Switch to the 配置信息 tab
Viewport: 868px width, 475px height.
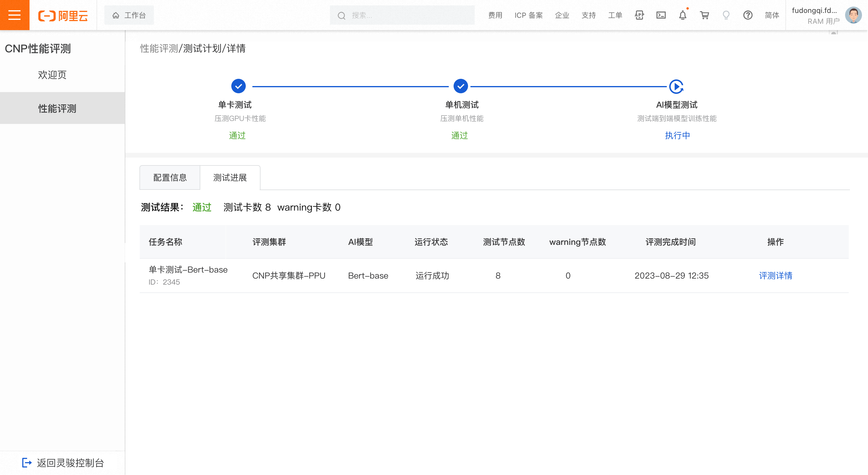170,178
